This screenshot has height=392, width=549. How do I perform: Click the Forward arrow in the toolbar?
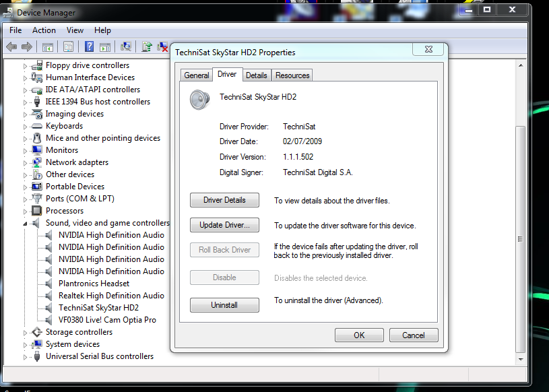click(27, 46)
